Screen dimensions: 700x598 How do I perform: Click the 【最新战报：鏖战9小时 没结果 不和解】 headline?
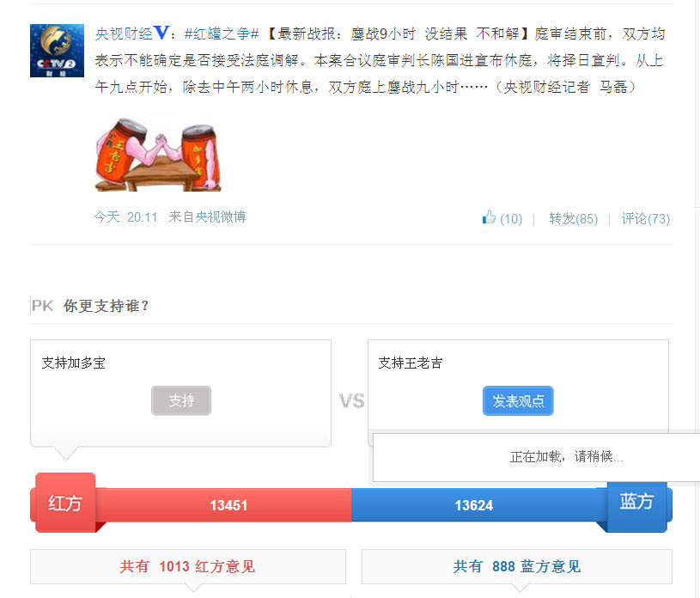pyautogui.click(x=398, y=34)
